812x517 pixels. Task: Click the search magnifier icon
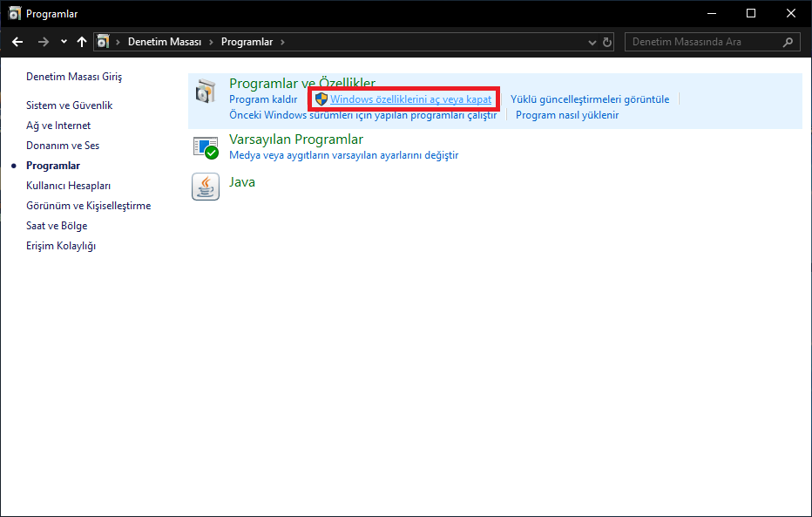[x=788, y=42]
